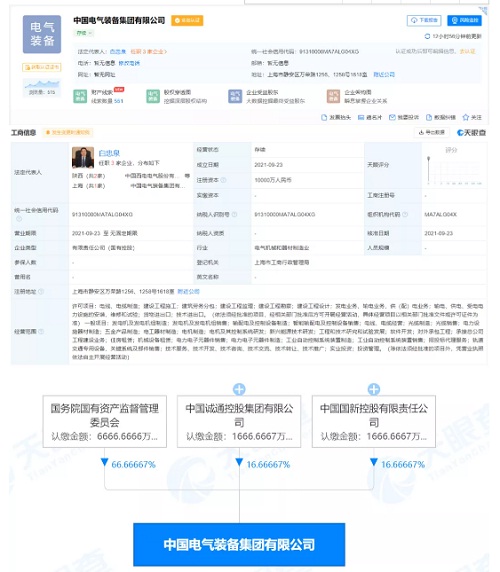Click the page views trend chart
500x572 pixels.
[42, 84]
